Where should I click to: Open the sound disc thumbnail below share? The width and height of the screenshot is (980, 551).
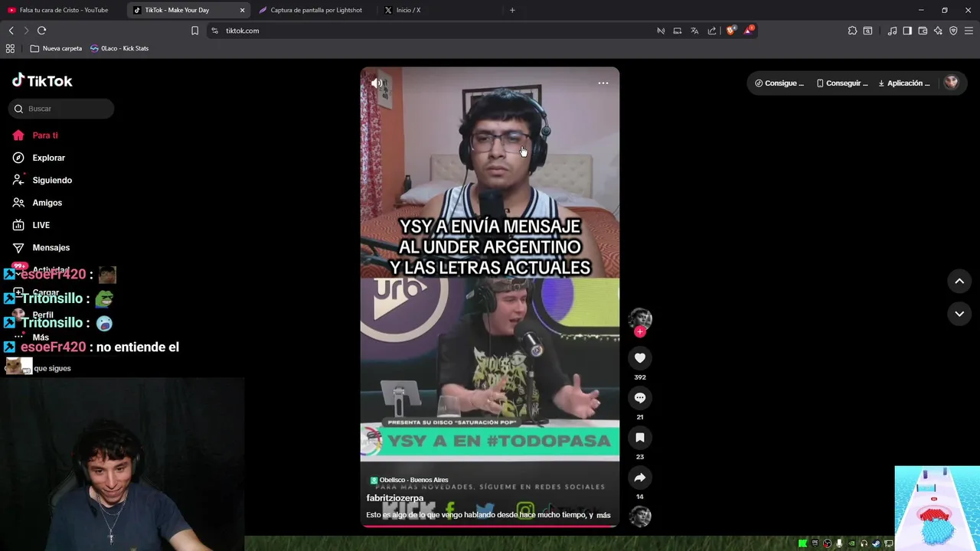coord(640,517)
